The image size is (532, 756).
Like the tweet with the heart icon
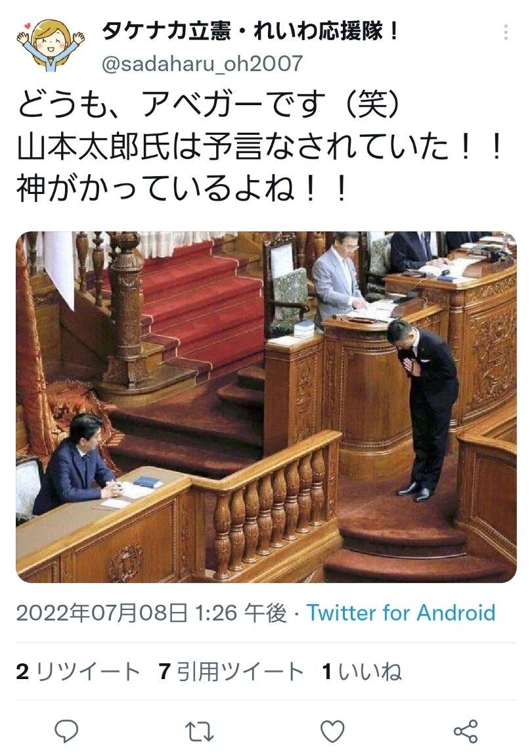point(332,731)
